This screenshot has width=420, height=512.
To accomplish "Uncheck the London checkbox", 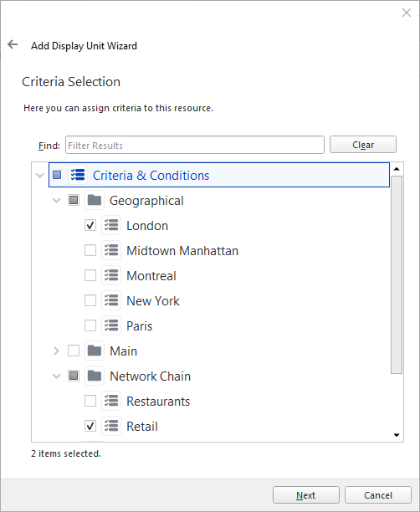I will click(x=90, y=225).
